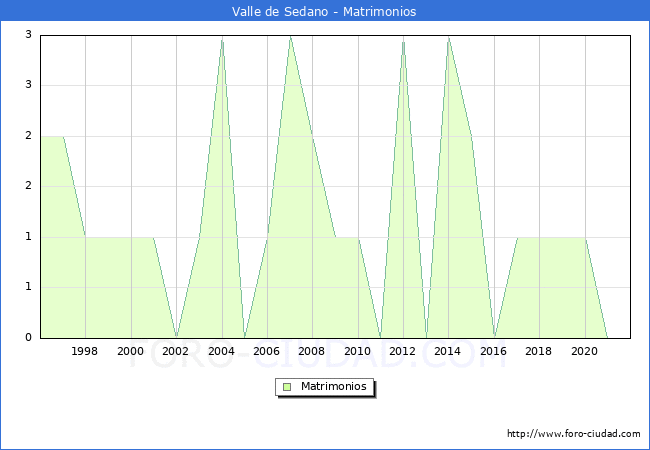Click the 0 y-axis label
The image size is (650, 450).
[28, 337]
